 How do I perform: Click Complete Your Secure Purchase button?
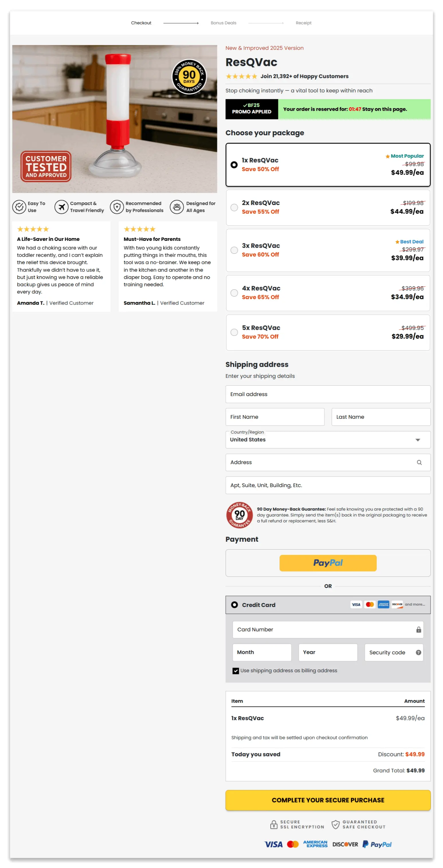point(328,800)
